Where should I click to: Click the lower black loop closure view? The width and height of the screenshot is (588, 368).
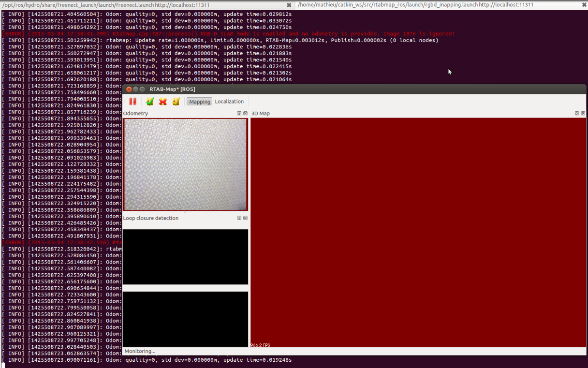(185, 319)
